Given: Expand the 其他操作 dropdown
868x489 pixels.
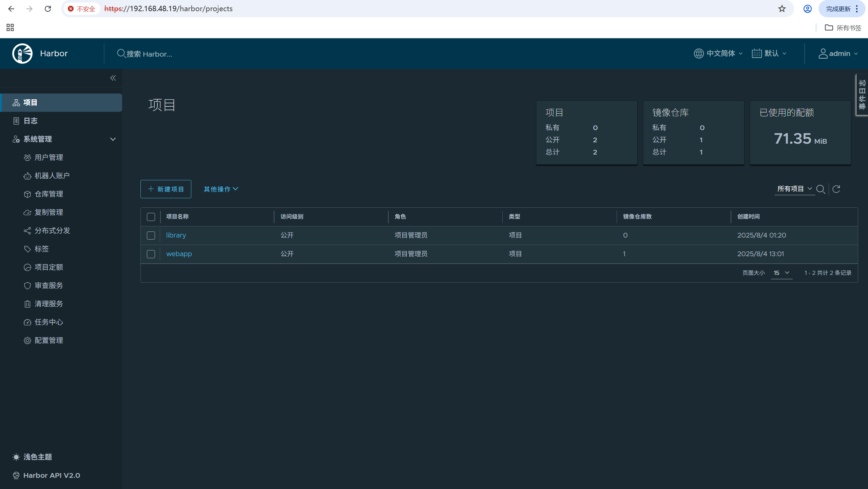Looking at the screenshot, I should click(221, 189).
